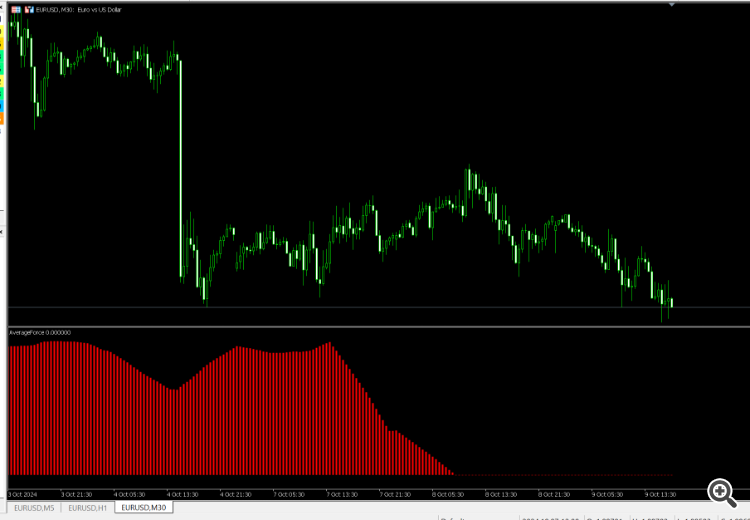The height and width of the screenshot is (520, 750).
Task: Click the chart shift triangle marker
Action: [672, 4]
